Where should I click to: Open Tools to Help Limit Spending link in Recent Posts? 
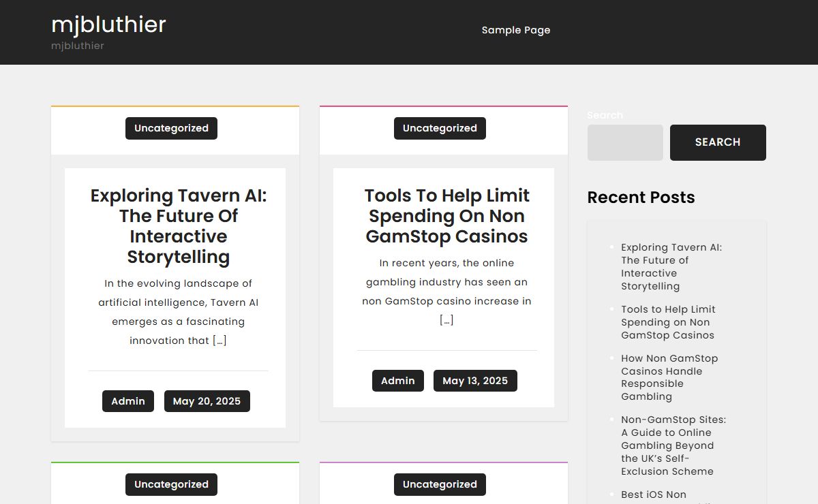tap(669, 322)
